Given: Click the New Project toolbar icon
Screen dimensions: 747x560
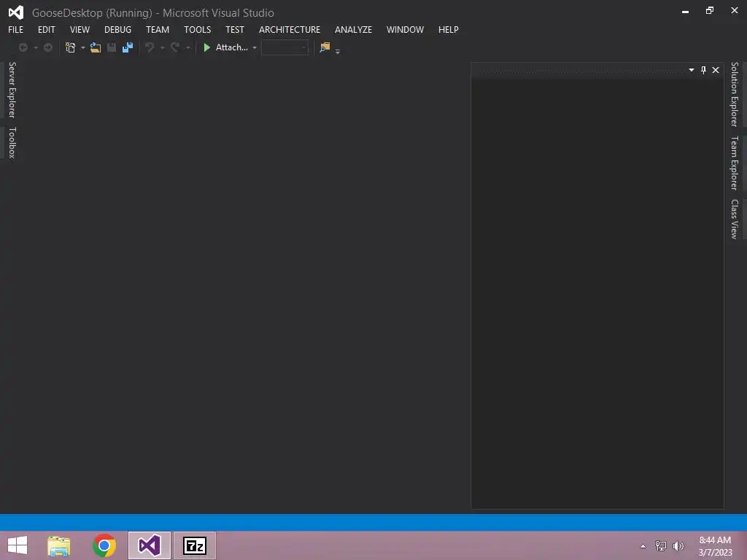Looking at the screenshot, I should 71,47.
